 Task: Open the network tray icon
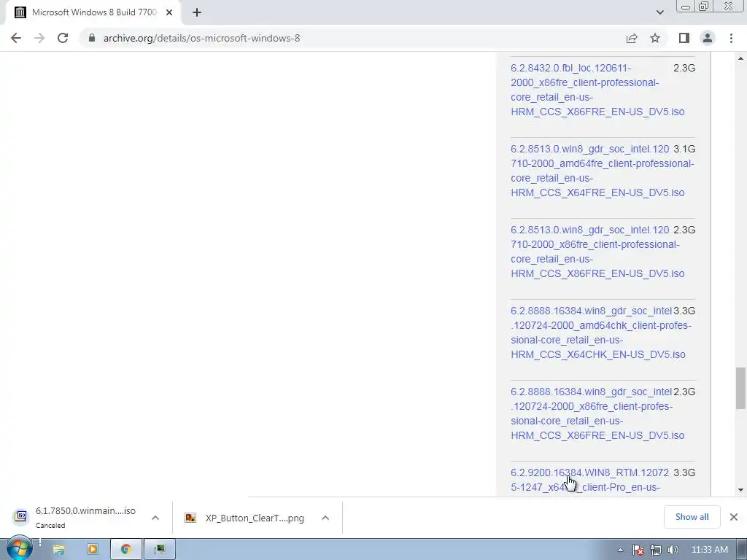click(656, 550)
